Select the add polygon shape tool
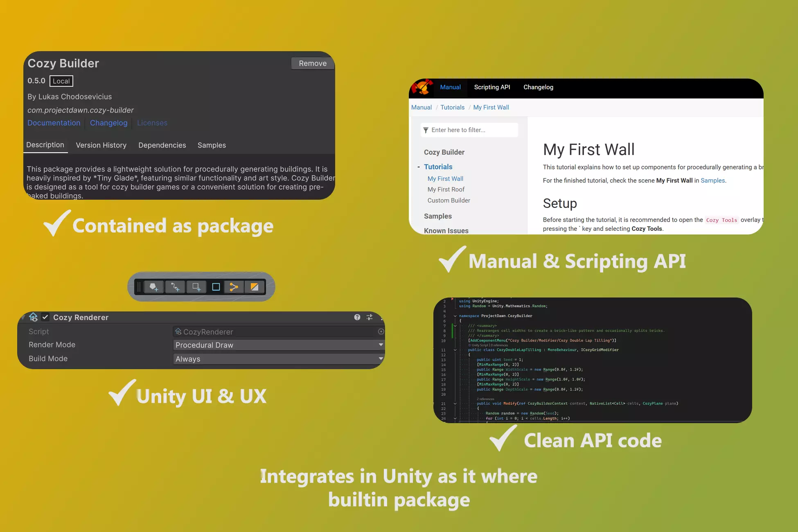798x532 pixels. pos(154,287)
